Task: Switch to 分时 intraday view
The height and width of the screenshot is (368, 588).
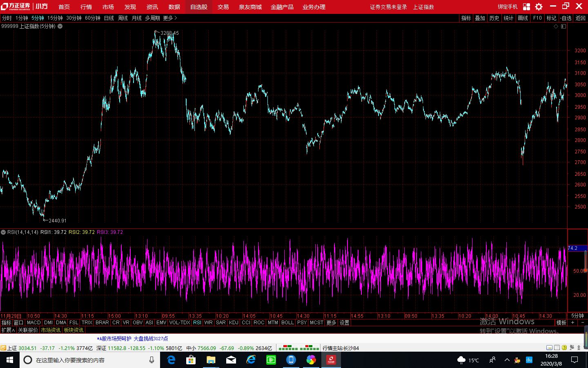Action: click(x=7, y=18)
